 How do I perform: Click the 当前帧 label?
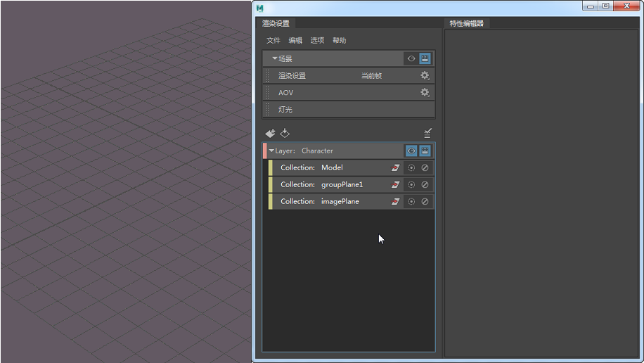click(371, 76)
